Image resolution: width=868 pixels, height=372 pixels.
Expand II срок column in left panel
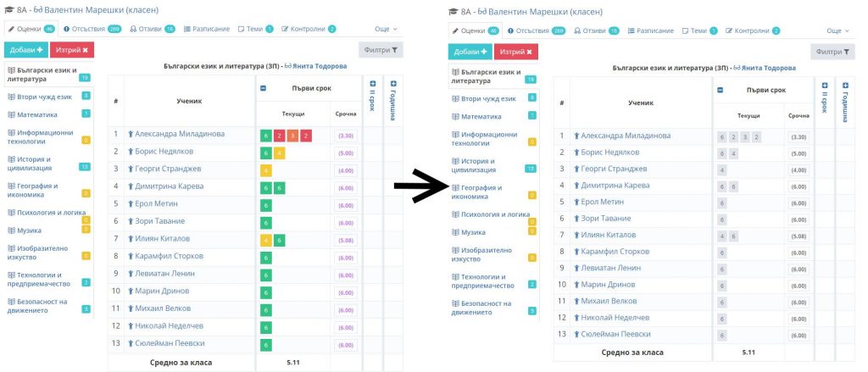(372, 84)
